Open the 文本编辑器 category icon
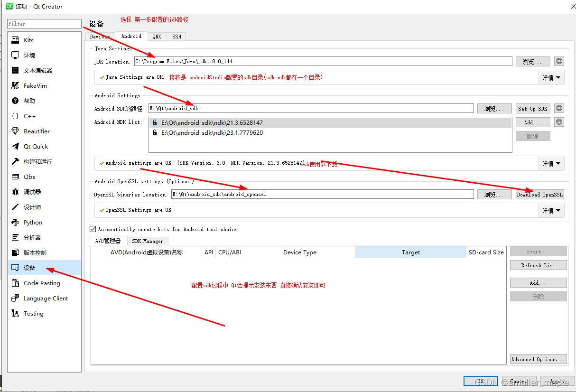Viewport: 576px width, 392px height. click(x=15, y=71)
